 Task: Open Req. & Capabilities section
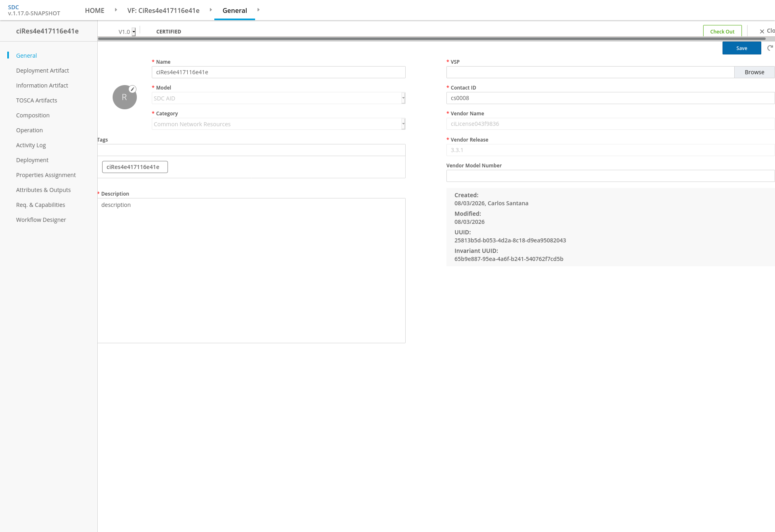pos(40,205)
